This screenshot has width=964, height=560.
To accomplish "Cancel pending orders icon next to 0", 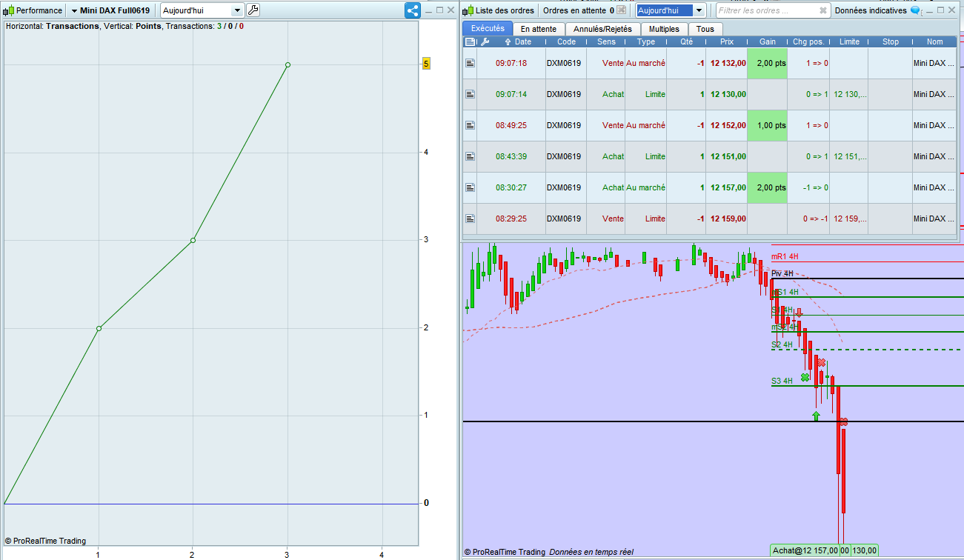I will tap(622, 10).
